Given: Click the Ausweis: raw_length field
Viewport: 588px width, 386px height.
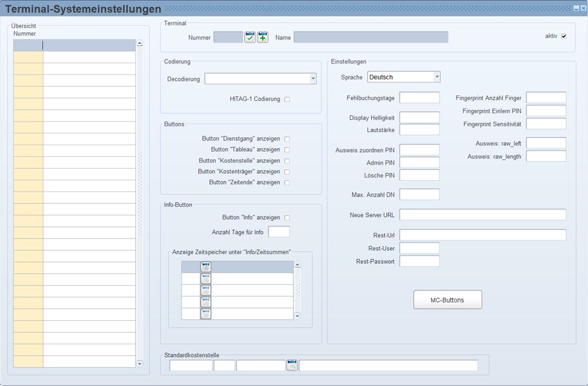Looking at the screenshot, I should [546, 156].
